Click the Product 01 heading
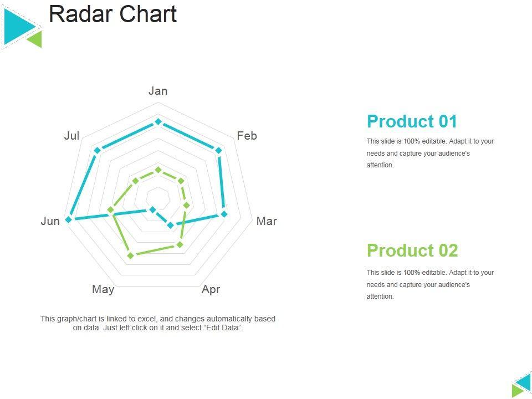This screenshot has height=399, width=532. (x=412, y=121)
